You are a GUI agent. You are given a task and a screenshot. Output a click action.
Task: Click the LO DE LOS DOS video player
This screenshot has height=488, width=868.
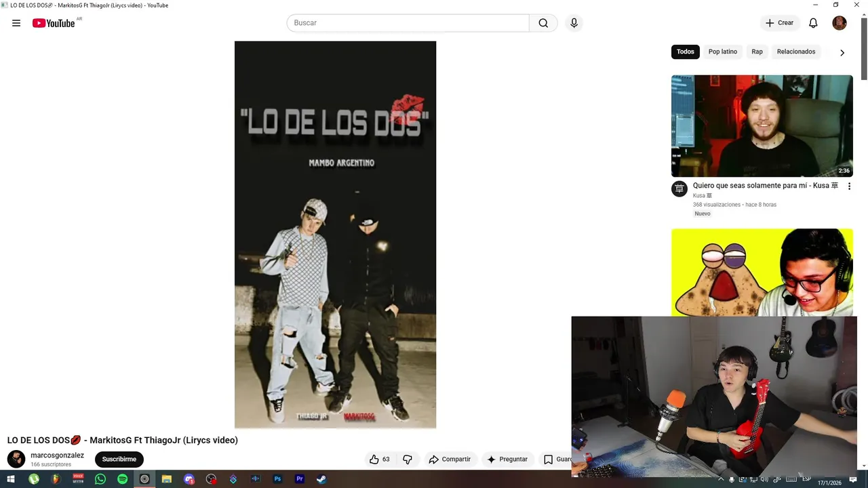pos(335,235)
